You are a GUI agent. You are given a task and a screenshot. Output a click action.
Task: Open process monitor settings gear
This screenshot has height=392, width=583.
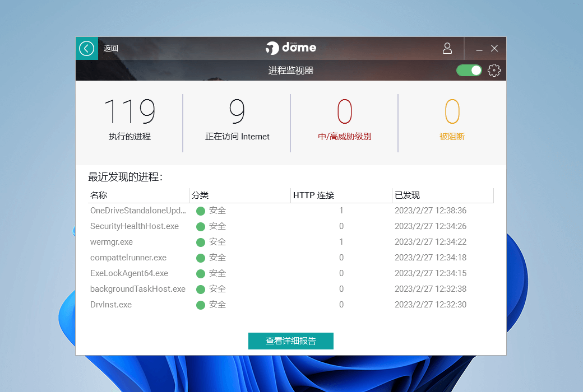494,71
